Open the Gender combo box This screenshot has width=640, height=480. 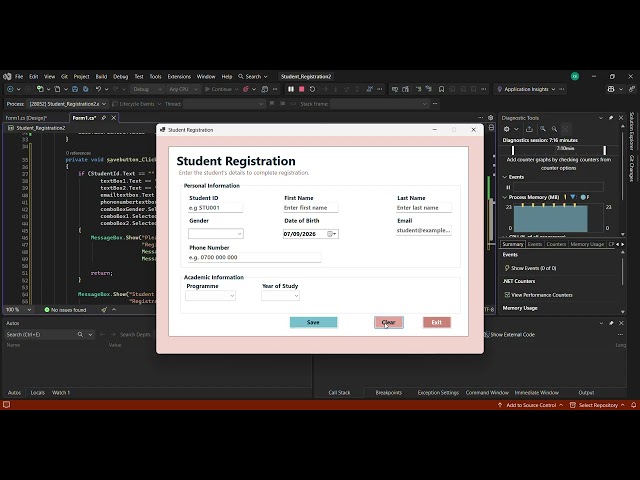click(216, 234)
